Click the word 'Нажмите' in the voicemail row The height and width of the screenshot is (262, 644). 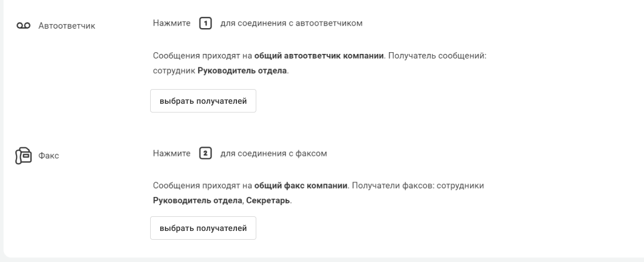[171, 23]
